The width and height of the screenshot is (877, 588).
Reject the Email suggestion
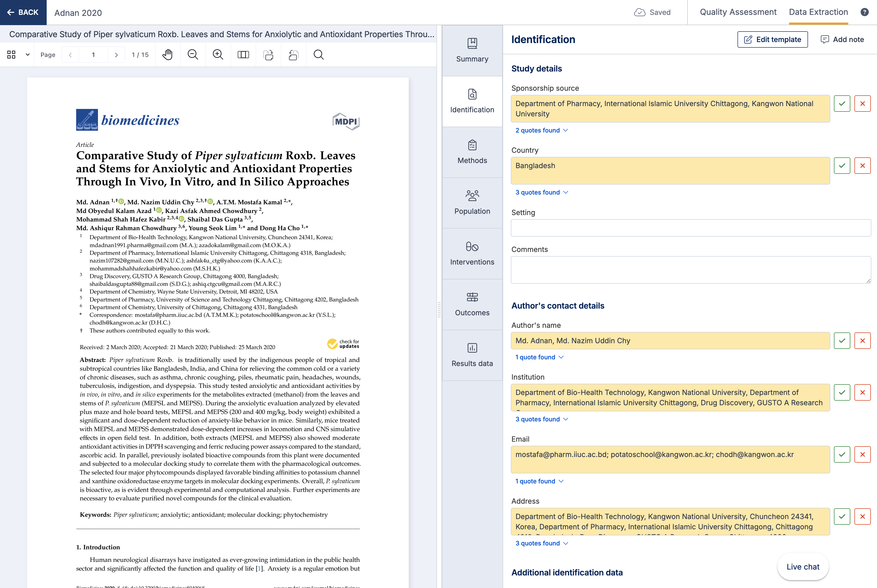862,454
